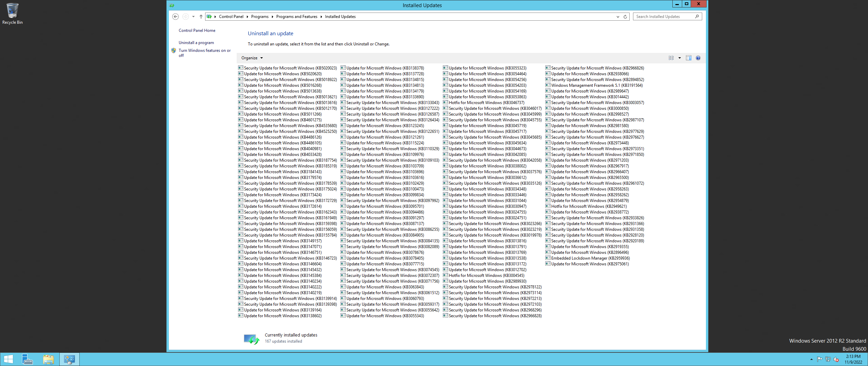Go back with the Back arrow button

(x=175, y=17)
